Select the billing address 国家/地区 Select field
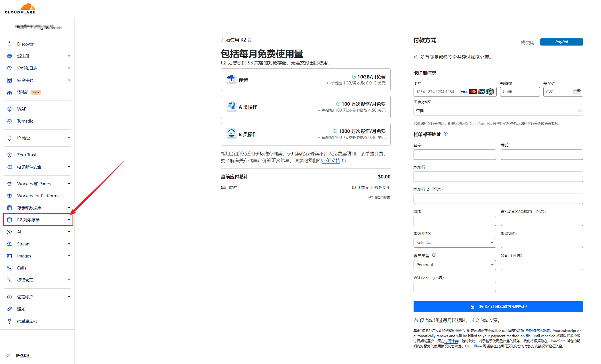Image resolution: width=601 pixels, height=364 pixels. coord(455,243)
